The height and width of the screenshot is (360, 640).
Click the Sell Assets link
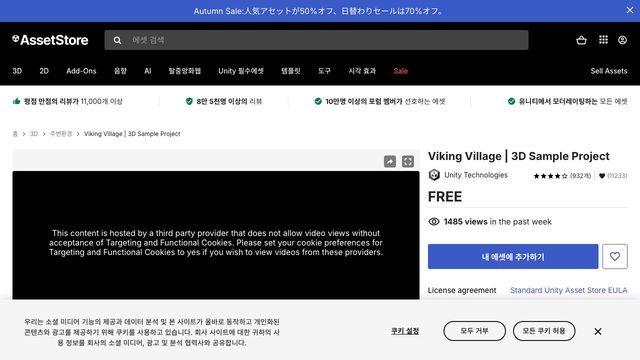pos(609,71)
